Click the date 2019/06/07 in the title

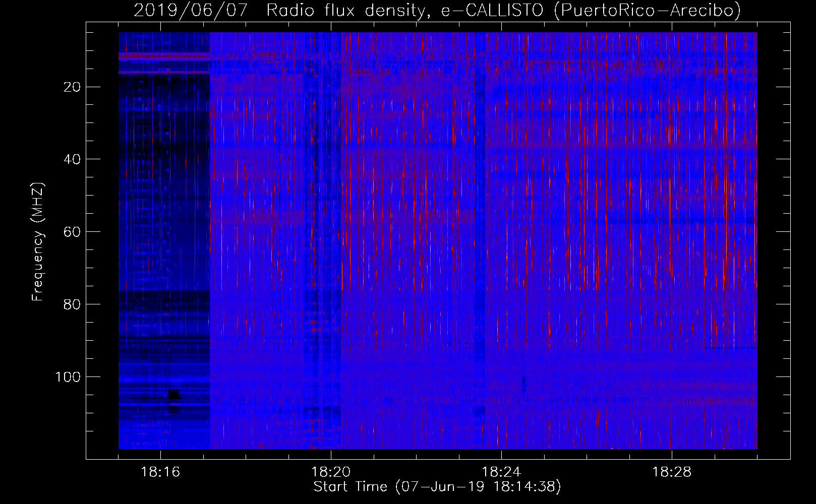tap(191, 10)
